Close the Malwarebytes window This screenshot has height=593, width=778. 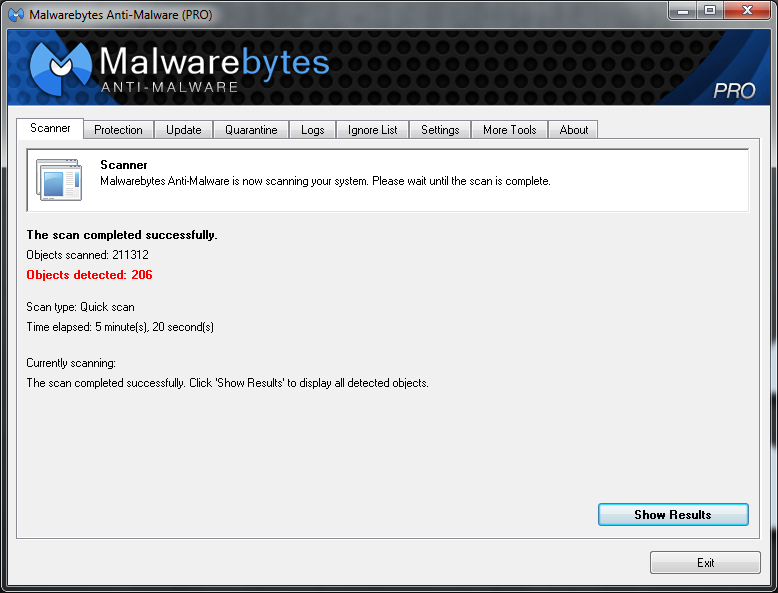coord(747,10)
